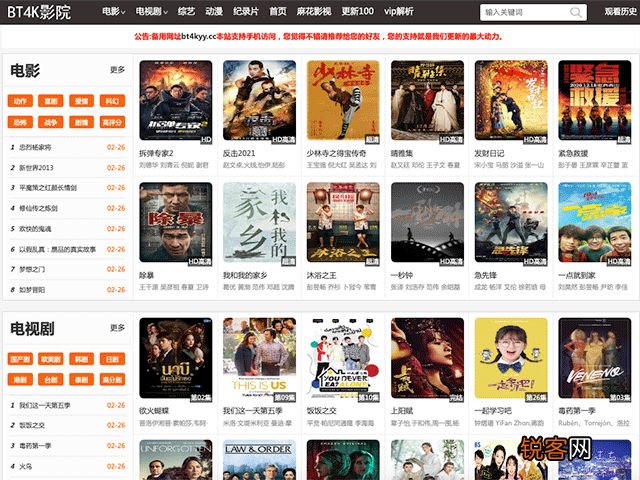Open 新世界2013 in movie ranking list
The image size is (640, 480).
pos(36,168)
